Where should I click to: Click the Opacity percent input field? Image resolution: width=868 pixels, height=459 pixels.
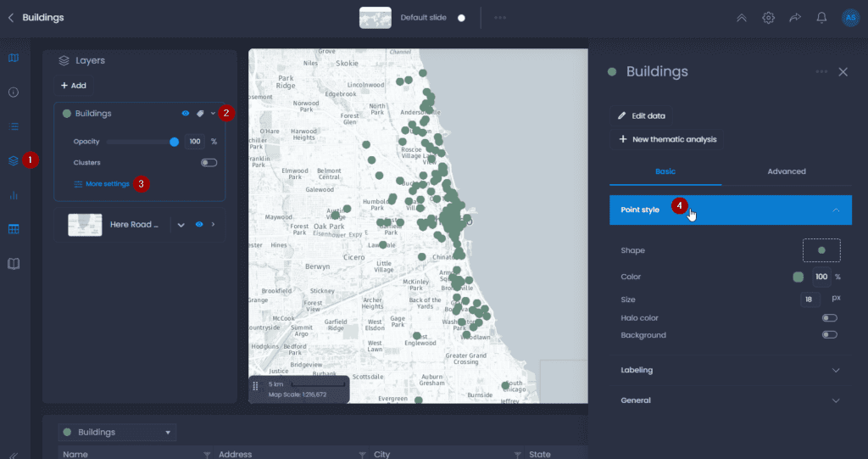pos(195,142)
